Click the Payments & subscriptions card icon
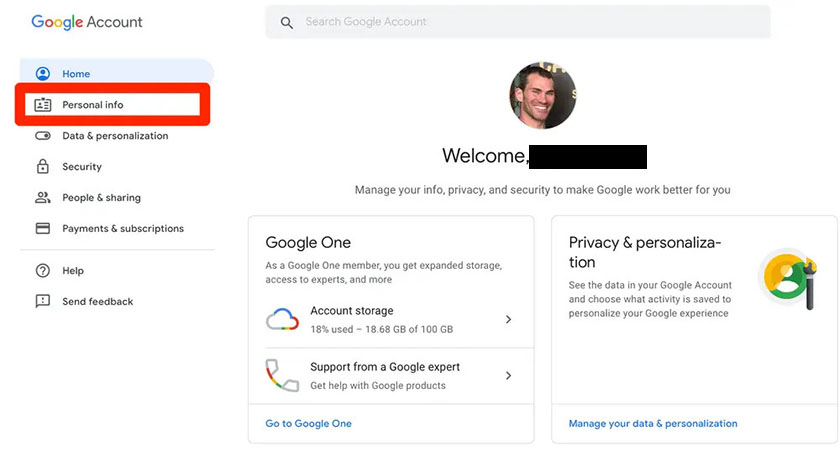840x456 pixels. click(x=43, y=229)
